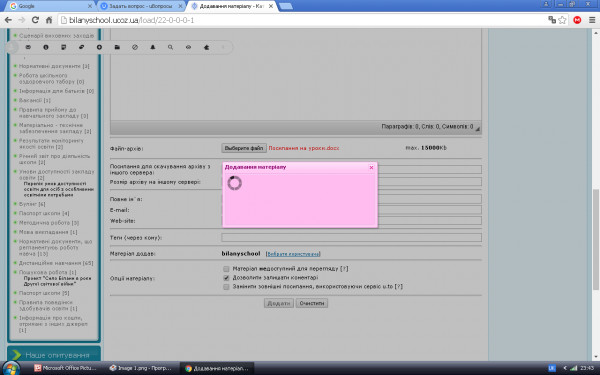
Task: Click the chain link icon in admin bar
Action: 82,47
